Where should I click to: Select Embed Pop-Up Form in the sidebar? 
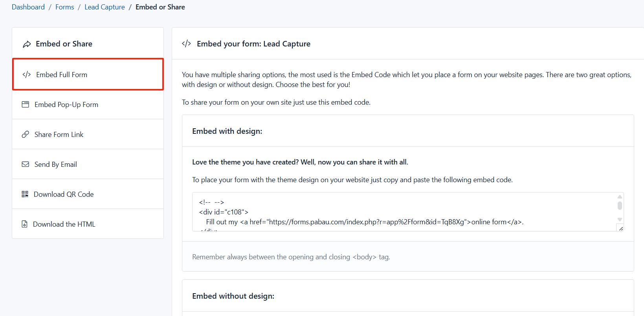point(88,105)
